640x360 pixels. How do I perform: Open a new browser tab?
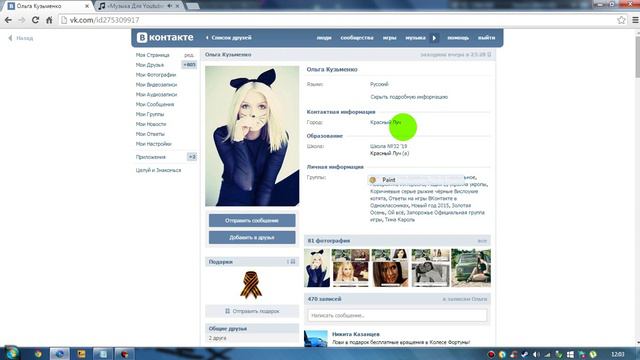pyautogui.click(x=193, y=6)
